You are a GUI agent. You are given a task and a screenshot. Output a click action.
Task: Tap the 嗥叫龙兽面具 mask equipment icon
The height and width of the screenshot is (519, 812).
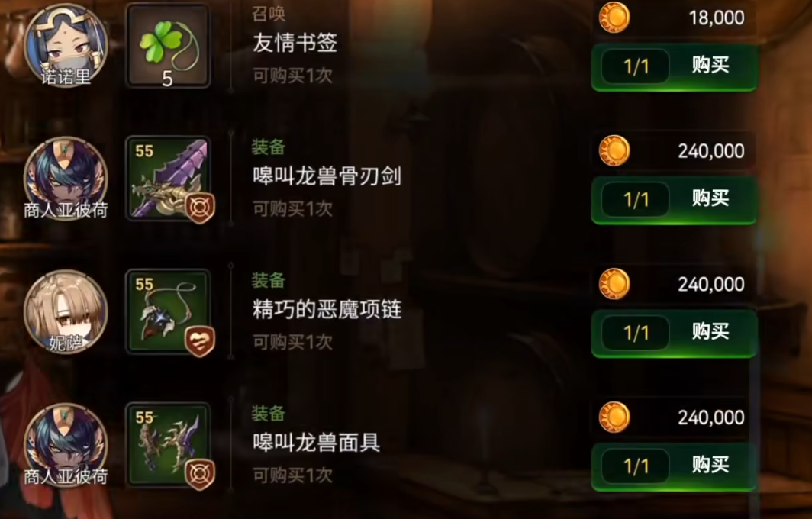coord(169,445)
